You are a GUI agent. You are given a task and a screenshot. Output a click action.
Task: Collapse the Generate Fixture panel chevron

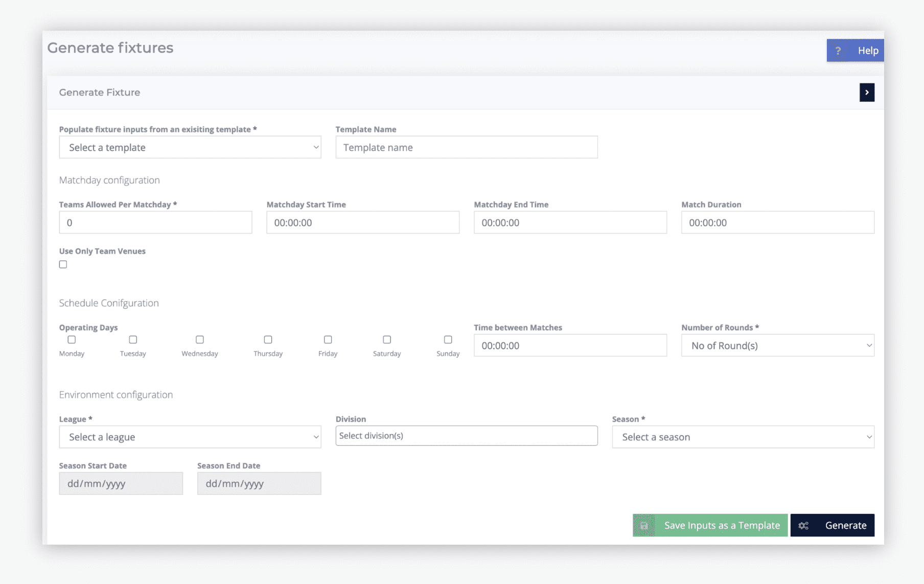pos(867,93)
